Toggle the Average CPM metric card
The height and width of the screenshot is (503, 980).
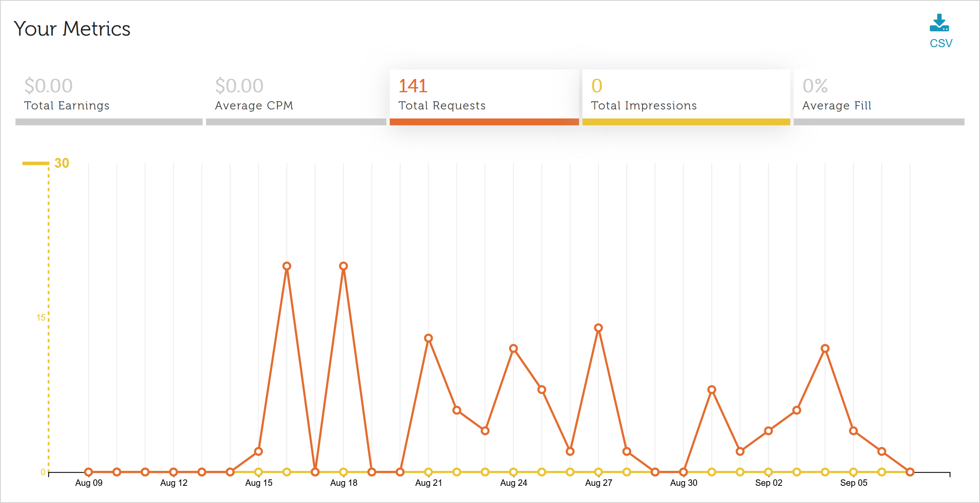[x=296, y=97]
